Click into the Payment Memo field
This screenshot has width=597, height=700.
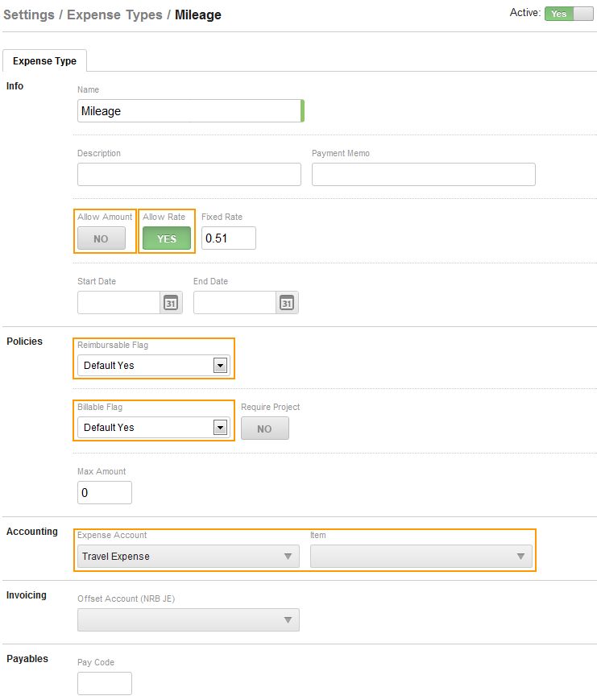click(423, 174)
